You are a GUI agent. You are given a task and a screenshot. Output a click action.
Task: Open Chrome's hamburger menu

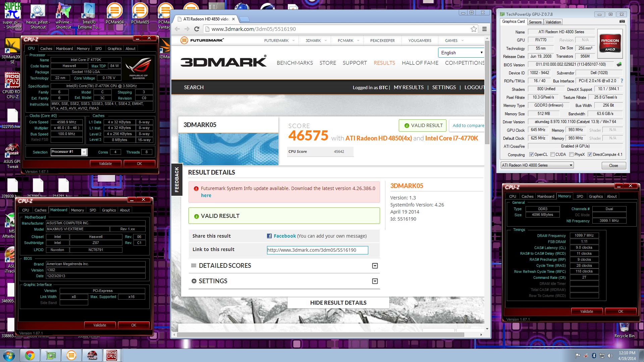[x=484, y=29]
